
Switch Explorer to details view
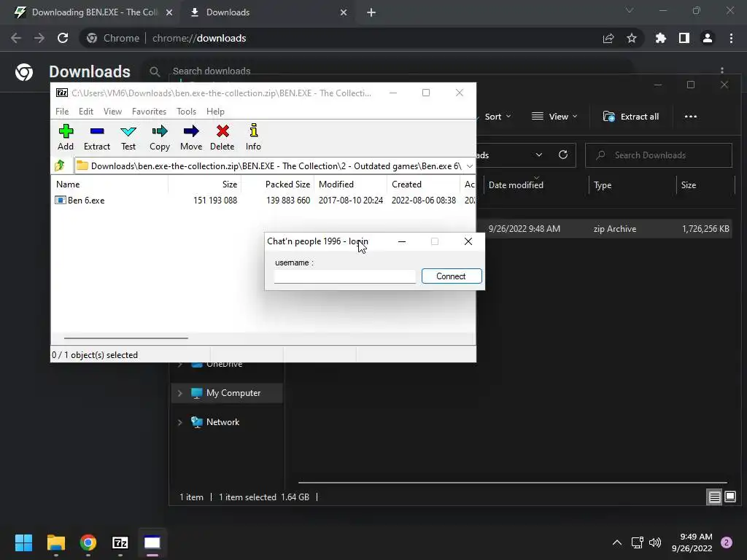(x=715, y=497)
